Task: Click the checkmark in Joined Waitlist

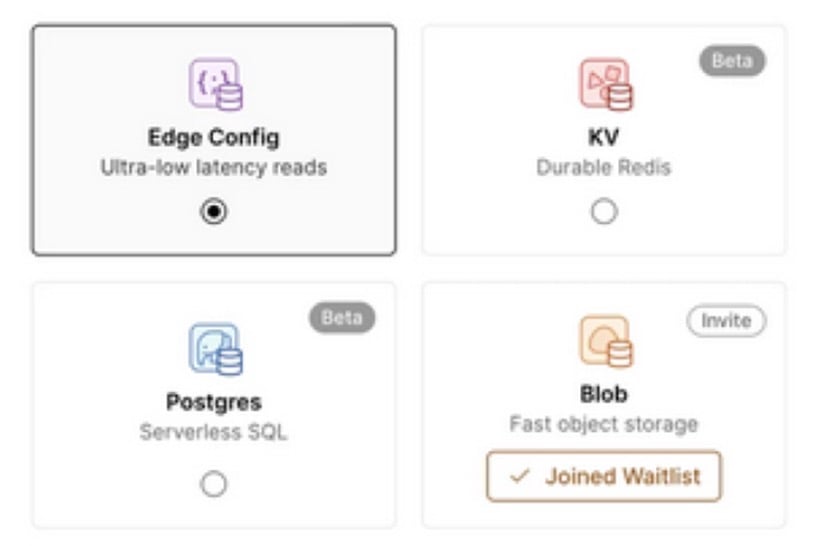Action: [518, 476]
